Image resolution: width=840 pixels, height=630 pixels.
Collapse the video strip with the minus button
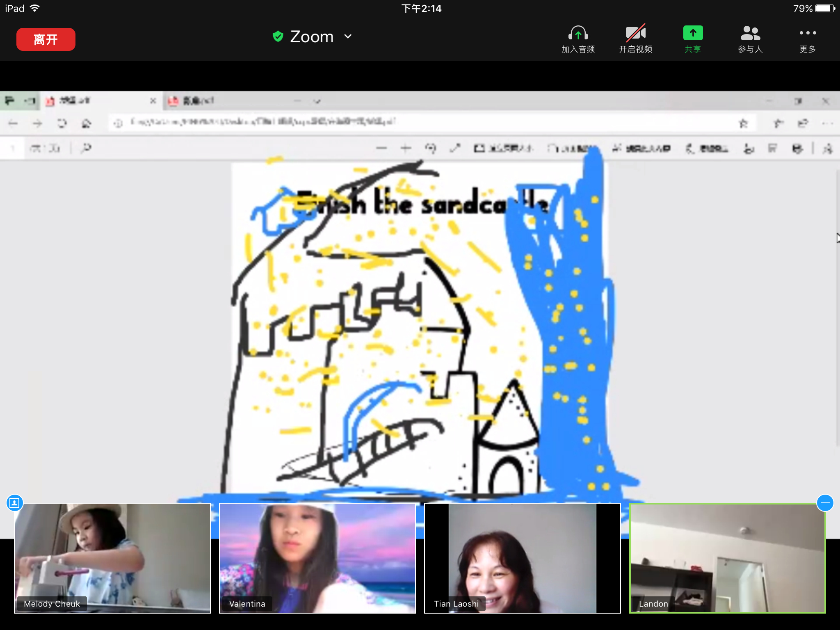(x=825, y=502)
